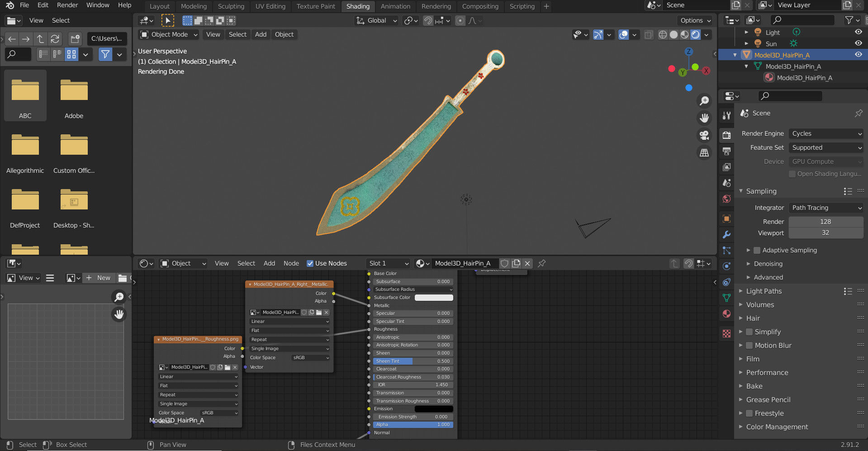Enable the Motion Blur checkbox
The image size is (868, 451).
749,346
